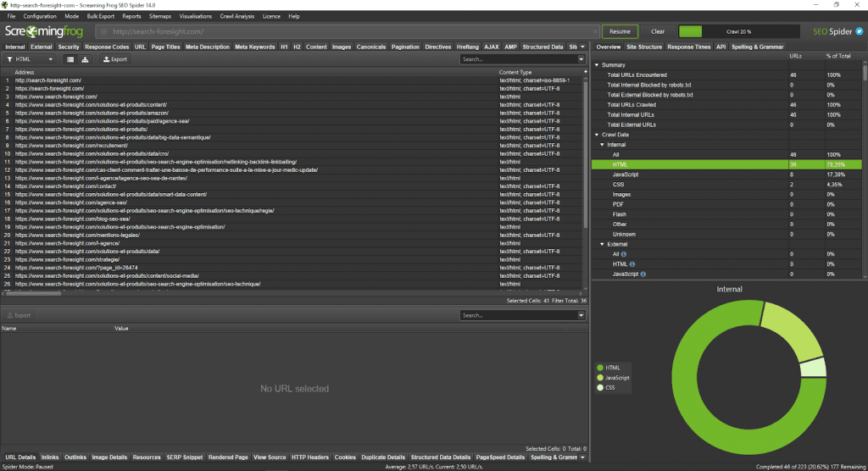Image resolution: width=868 pixels, height=471 pixels.
Task: Switch to the Hreflang tab
Action: click(468, 47)
